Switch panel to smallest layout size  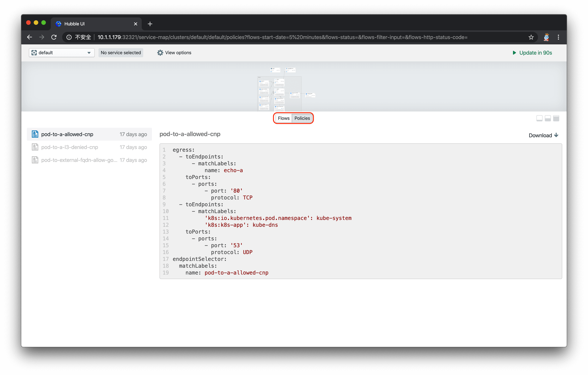539,118
